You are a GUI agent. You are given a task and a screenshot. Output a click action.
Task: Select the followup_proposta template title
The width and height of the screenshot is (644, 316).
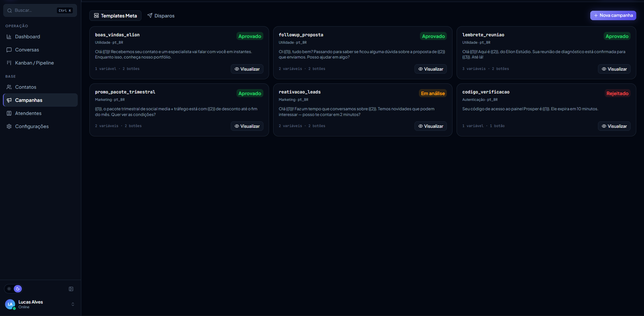click(x=301, y=35)
